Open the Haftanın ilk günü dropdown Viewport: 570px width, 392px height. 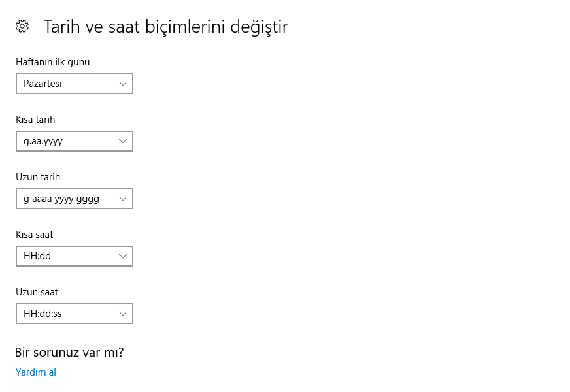(74, 84)
